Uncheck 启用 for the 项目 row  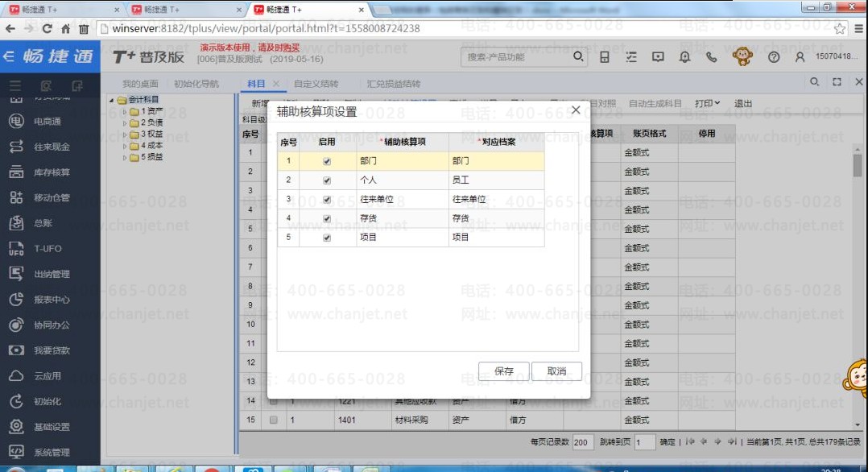327,238
